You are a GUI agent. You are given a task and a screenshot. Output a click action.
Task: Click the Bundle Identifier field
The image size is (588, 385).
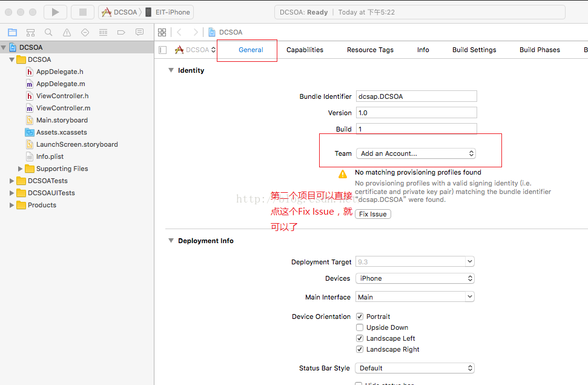pyautogui.click(x=416, y=96)
